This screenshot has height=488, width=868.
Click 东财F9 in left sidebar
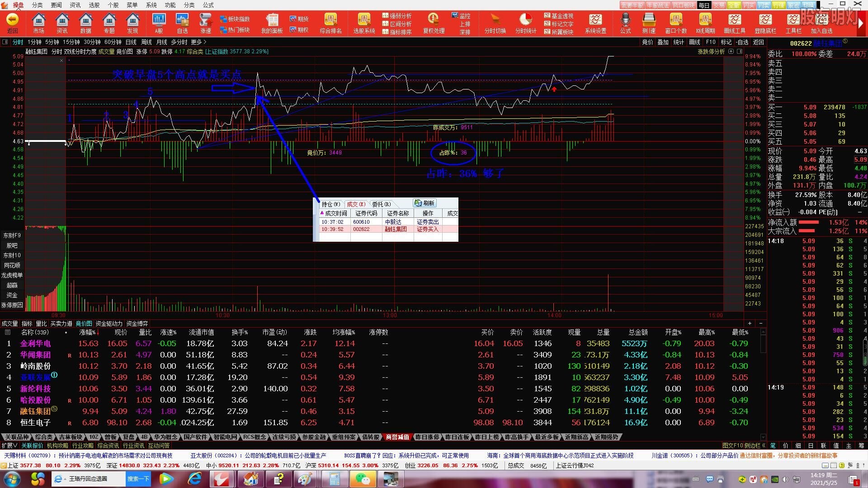tap(12, 235)
